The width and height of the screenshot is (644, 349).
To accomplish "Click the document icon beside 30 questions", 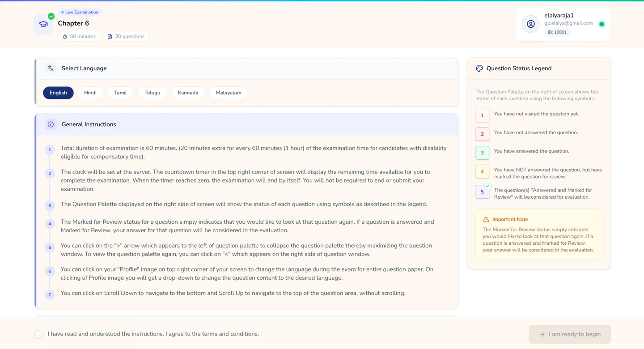I will click(x=110, y=36).
